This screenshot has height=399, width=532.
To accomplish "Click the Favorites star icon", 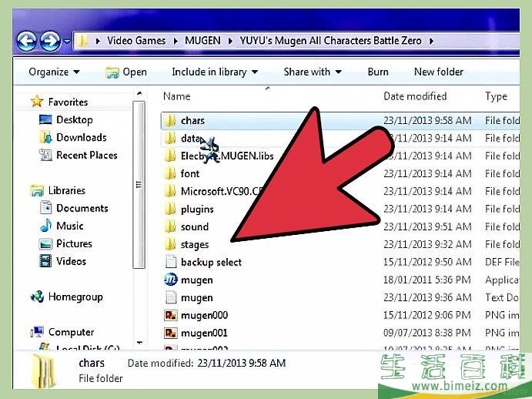I will (37, 101).
